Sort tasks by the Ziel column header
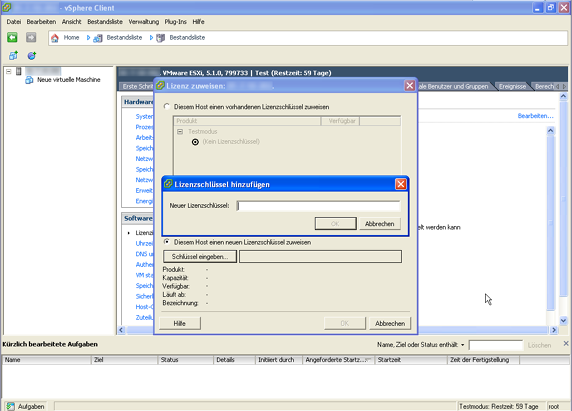Screen dimensions: 572x411 click(x=124, y=360)
